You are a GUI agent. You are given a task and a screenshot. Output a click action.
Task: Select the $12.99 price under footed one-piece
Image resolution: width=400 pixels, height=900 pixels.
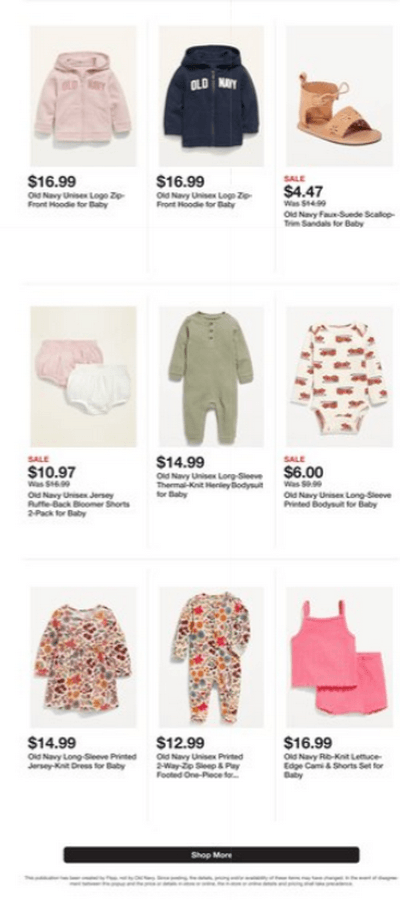coord(180,743)
